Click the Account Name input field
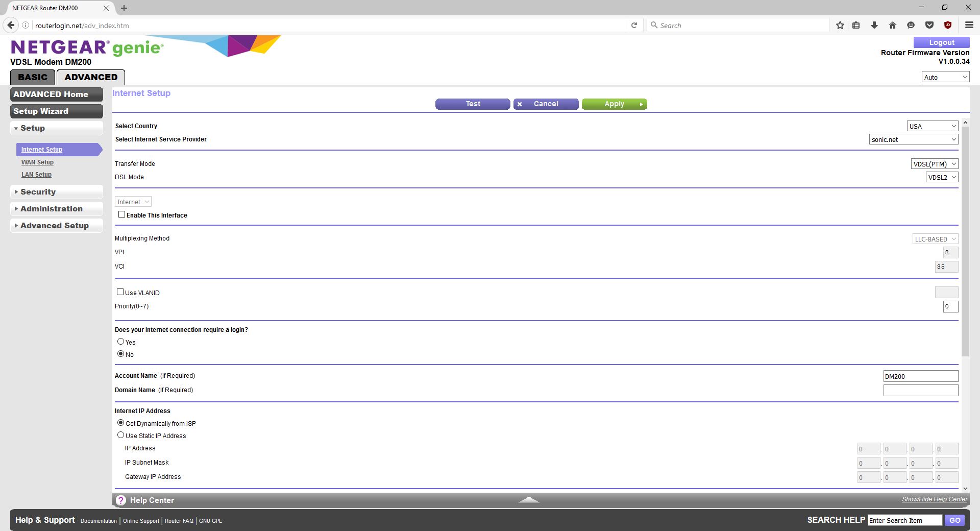980x531 pixels. 921,376
